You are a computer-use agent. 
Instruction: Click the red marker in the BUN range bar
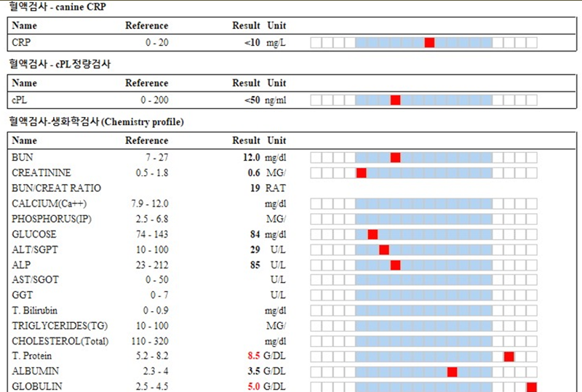[395, 158]
